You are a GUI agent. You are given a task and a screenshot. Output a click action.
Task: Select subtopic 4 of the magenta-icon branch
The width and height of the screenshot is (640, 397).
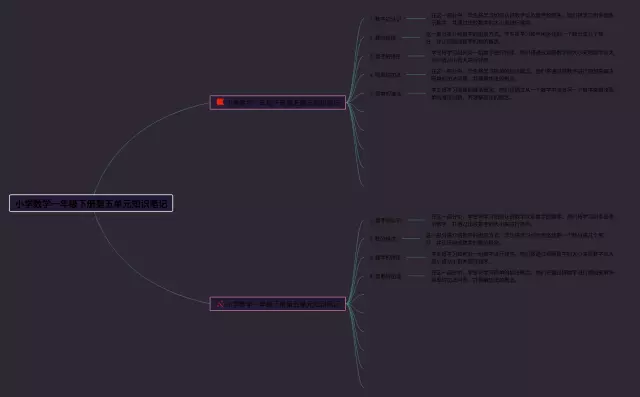[386, 276]
